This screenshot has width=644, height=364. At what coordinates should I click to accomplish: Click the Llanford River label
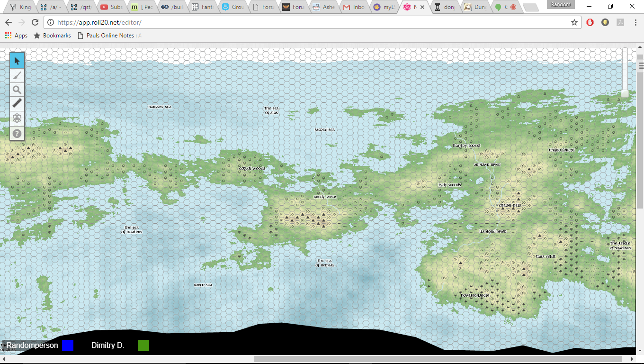(493, 231)
